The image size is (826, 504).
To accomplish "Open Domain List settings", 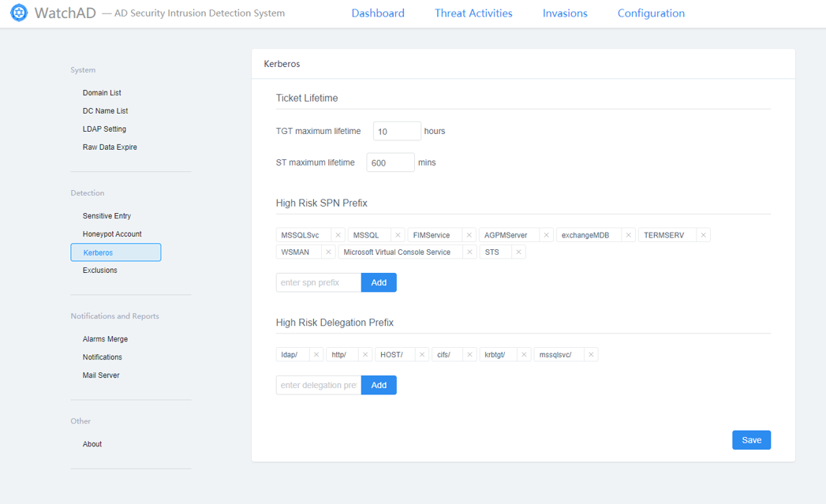I will pos(102,93).
